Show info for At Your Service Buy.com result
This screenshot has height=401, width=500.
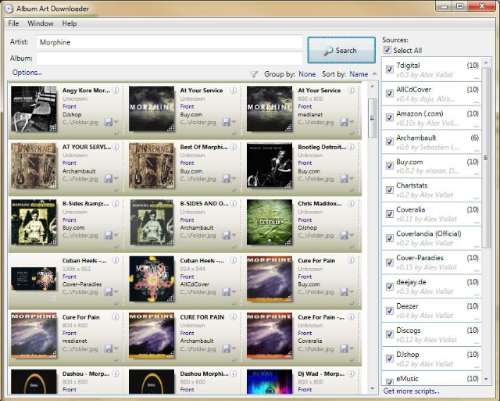pos(234,90)
